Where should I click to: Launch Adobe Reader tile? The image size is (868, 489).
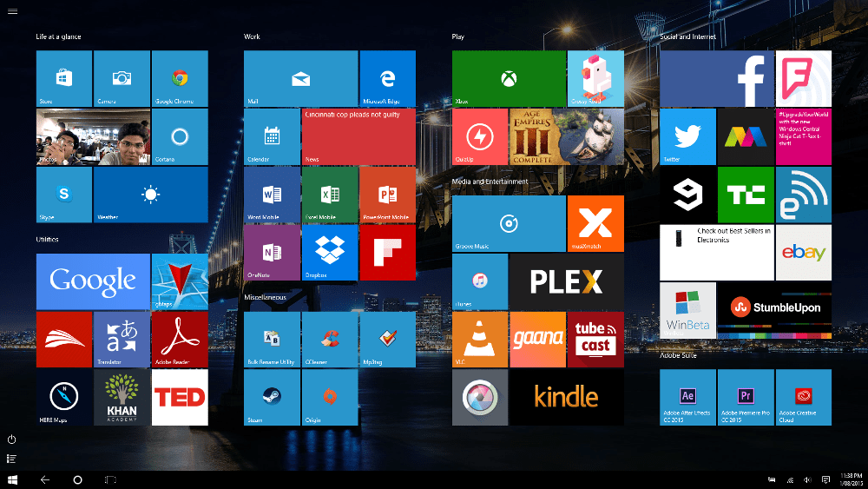(180, 340)
